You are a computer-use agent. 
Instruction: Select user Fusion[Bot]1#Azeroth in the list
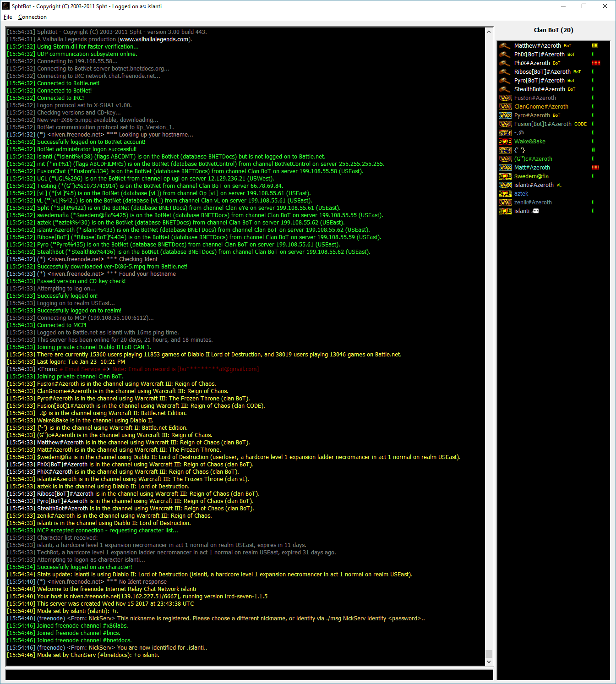coord(543,124)
